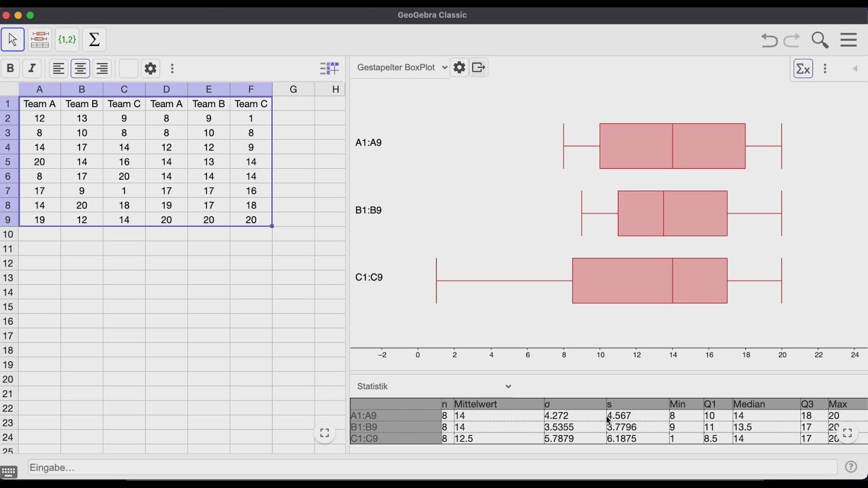Open the Sum sigma tool
Screen dimensions: 868x488
[94, 39]
